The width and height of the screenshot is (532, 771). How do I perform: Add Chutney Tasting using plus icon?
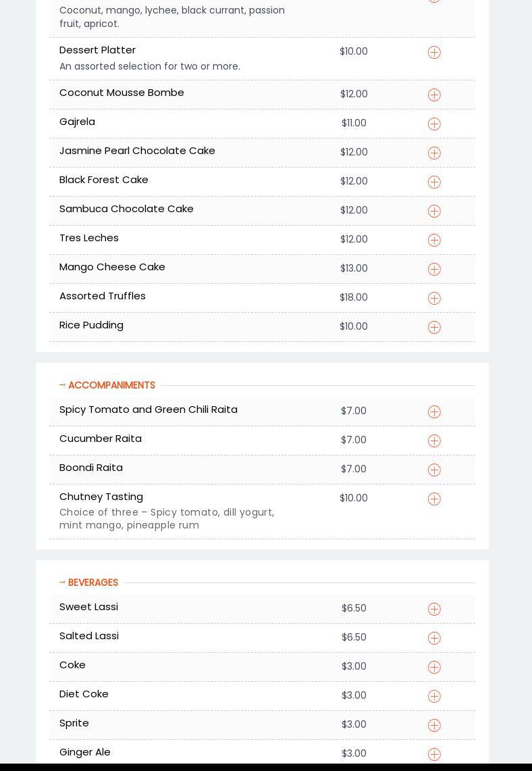point(434,499)
